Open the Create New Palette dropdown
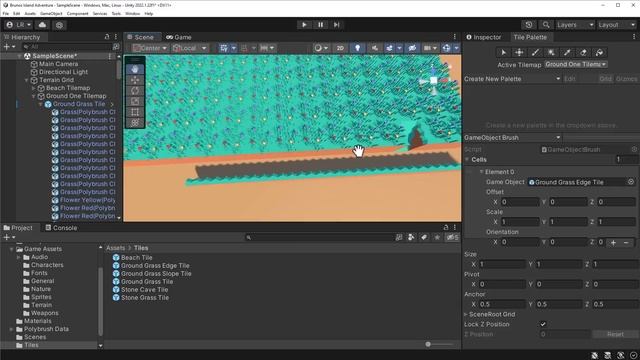The width and height of the screenshot is (640, 360). pos(512,79)
